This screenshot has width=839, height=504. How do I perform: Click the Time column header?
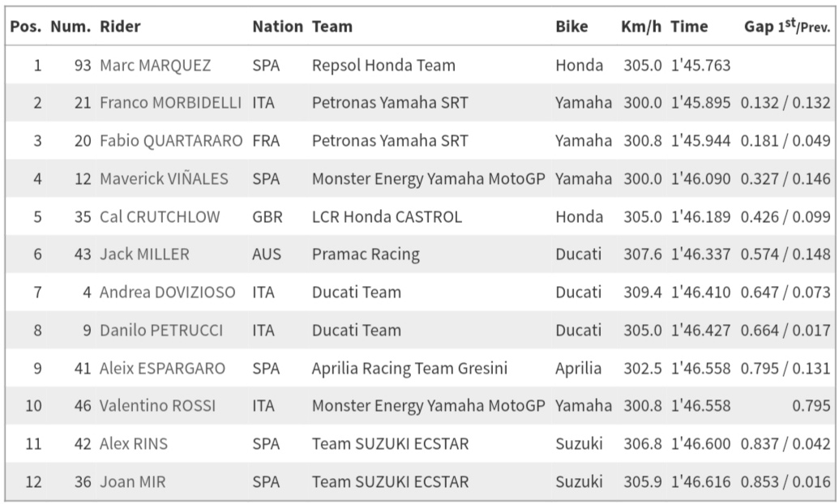689,27
